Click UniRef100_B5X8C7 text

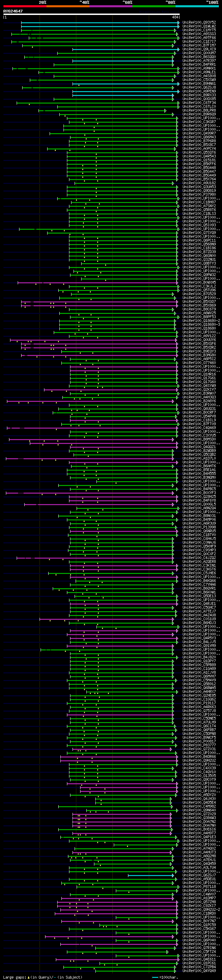click(x=199, y=145)
